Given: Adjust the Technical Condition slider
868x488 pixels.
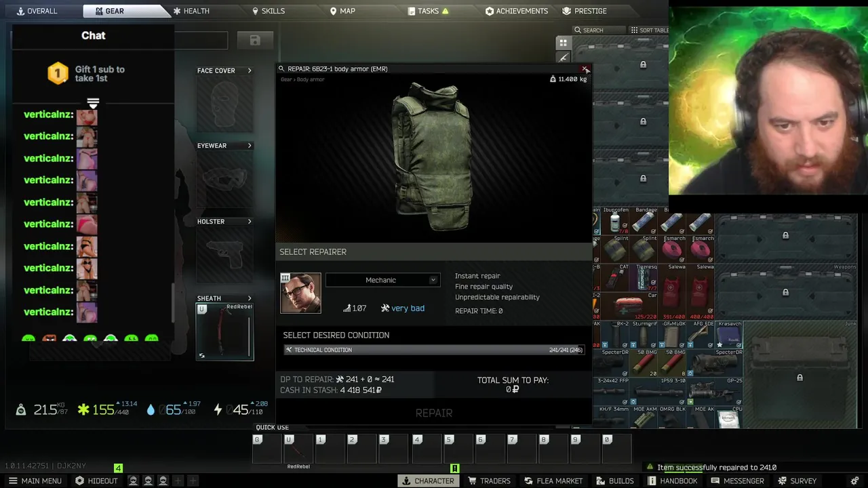Looking at the screenshot, I should 434,350.
